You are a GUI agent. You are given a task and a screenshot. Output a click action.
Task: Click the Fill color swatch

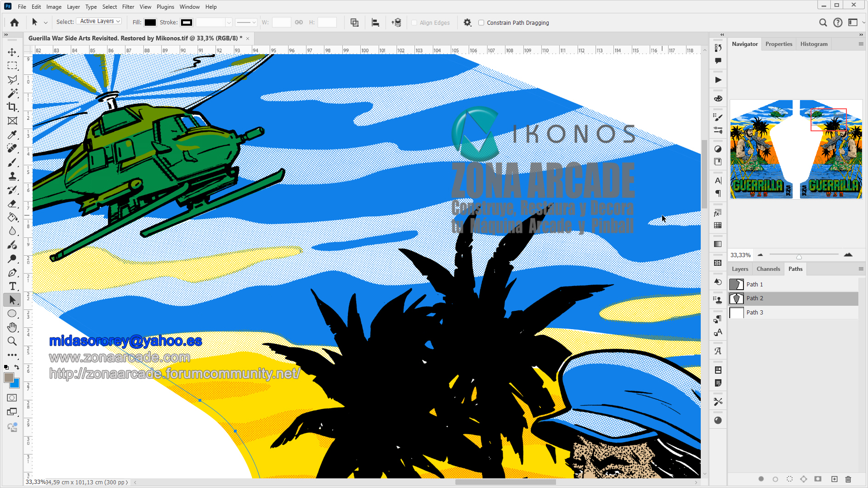[x=150, y=22]
